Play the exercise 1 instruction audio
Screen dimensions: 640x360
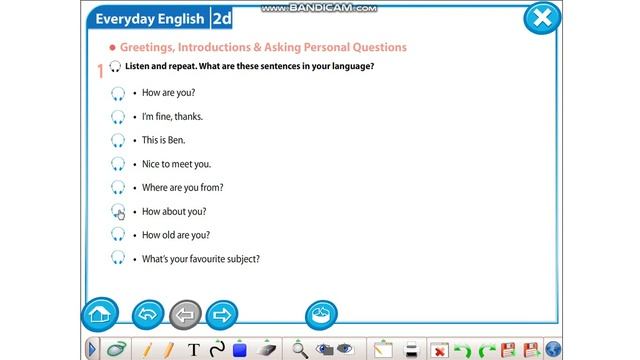[x=115, y=67]
